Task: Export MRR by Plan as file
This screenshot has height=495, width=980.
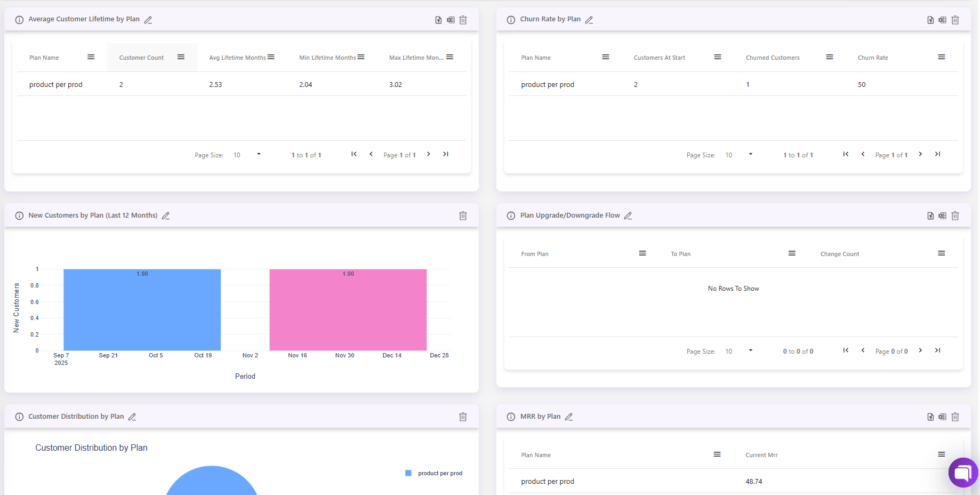Action: (930, 417)
